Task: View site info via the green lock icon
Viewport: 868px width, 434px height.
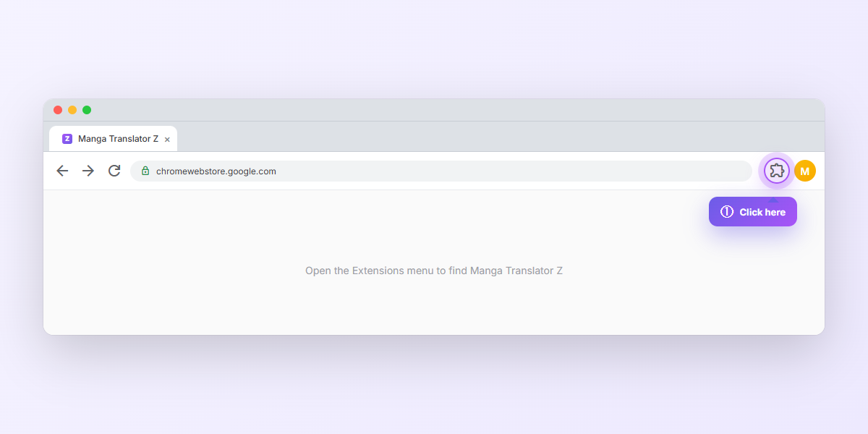Action: click(145, 171)
